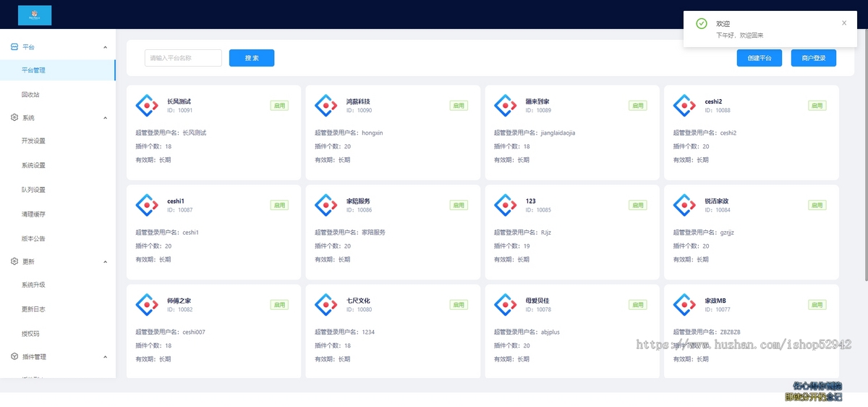Click the 创建平台 button
The image size is (868, 407).
click(759, 58)
